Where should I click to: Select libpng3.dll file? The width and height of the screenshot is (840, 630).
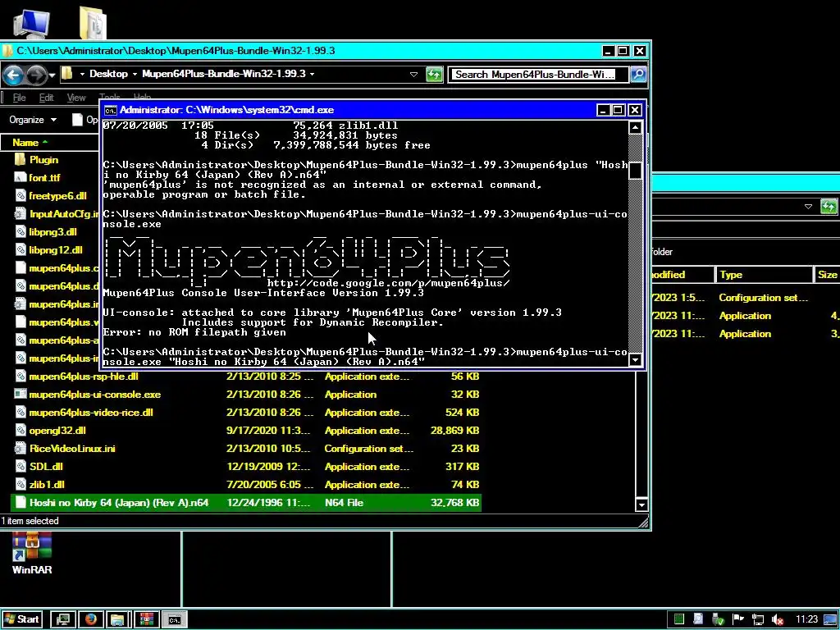[x=46, y=232]
